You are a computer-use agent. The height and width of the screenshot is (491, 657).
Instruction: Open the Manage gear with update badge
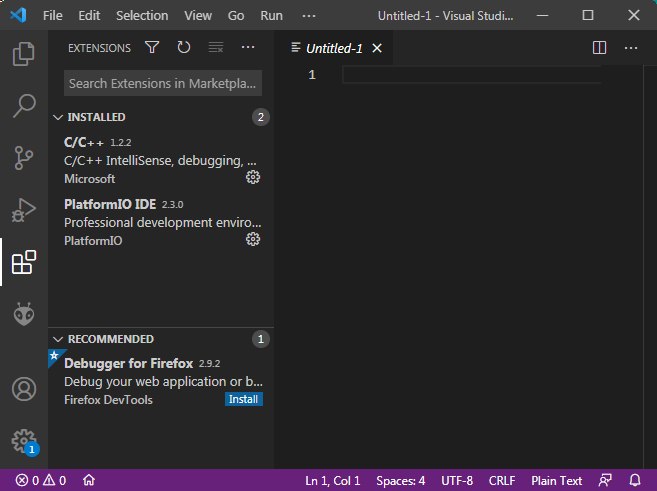[x=24, y=442]
